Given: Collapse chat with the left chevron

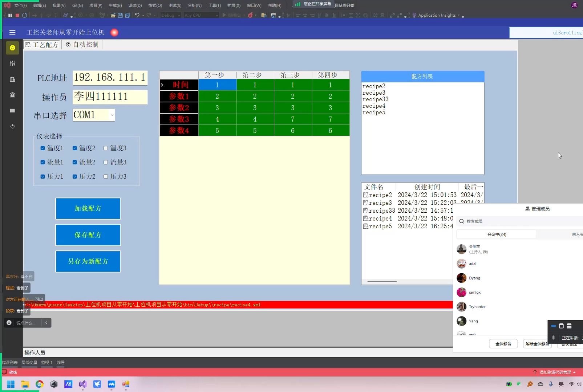Looking at the screenshot, I should point(46,323).
